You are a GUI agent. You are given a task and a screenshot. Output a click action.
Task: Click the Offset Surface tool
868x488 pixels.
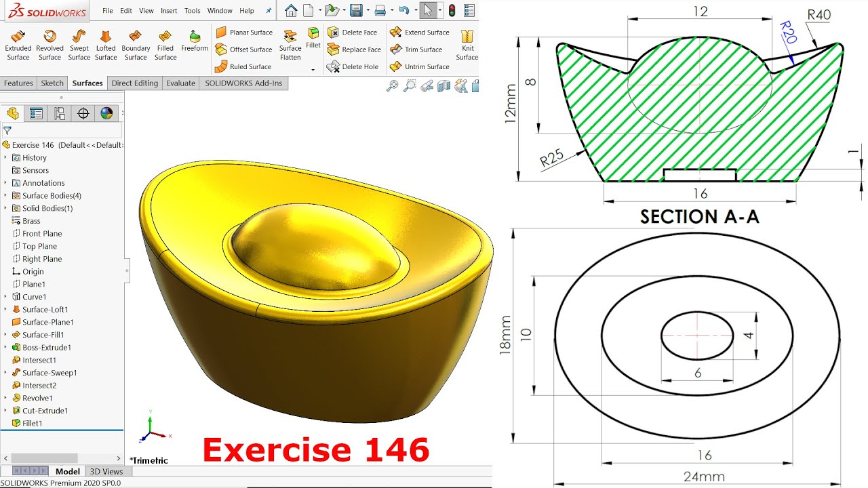tap(243, 49)
